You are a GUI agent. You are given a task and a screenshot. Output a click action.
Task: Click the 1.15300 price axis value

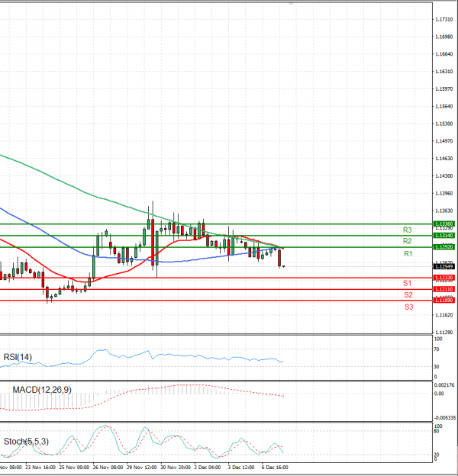click(x=444, y=124)
